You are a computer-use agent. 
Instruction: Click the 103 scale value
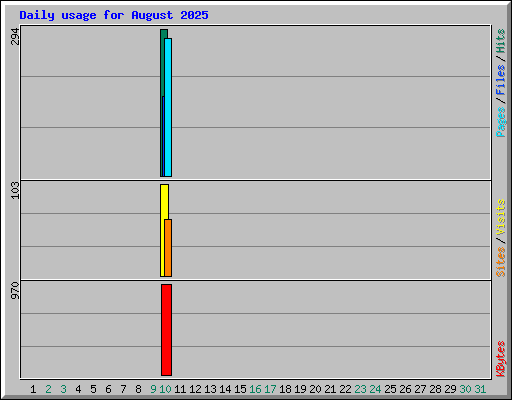pyautogui.click(x=15, y=190)
